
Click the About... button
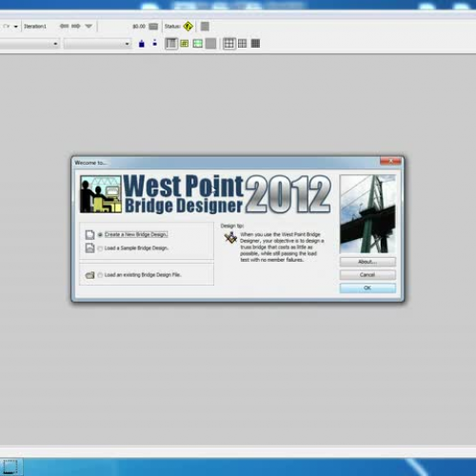tap(367, 262)
